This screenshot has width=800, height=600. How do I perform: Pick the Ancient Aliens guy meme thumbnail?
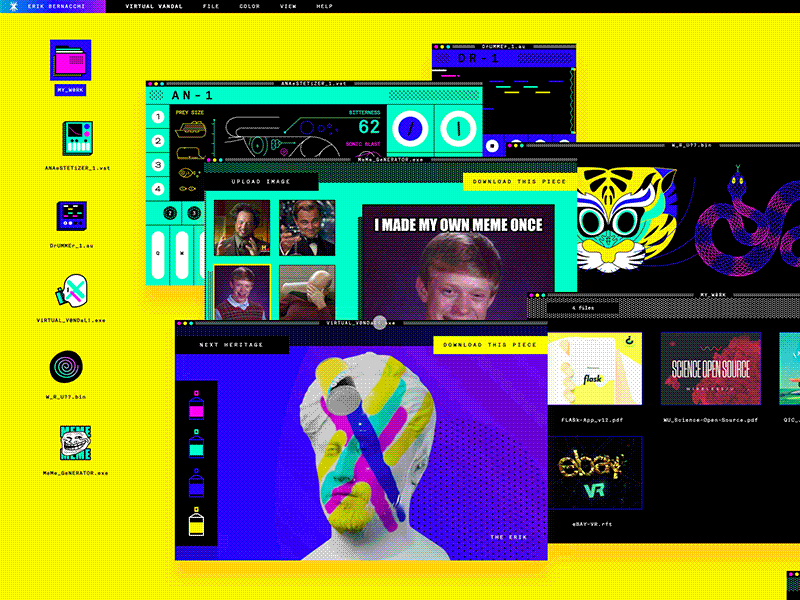point(242,228)
